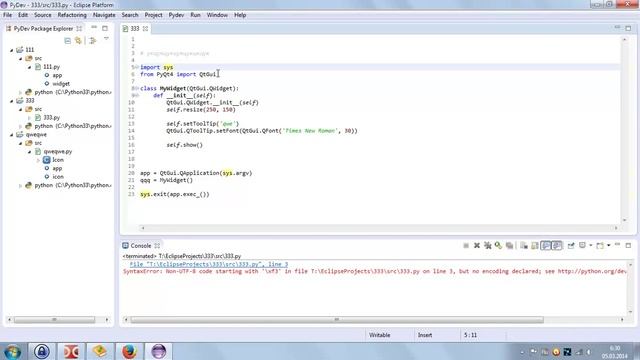Expand the Icon class node
640x360 pixels.
(38, 160)
